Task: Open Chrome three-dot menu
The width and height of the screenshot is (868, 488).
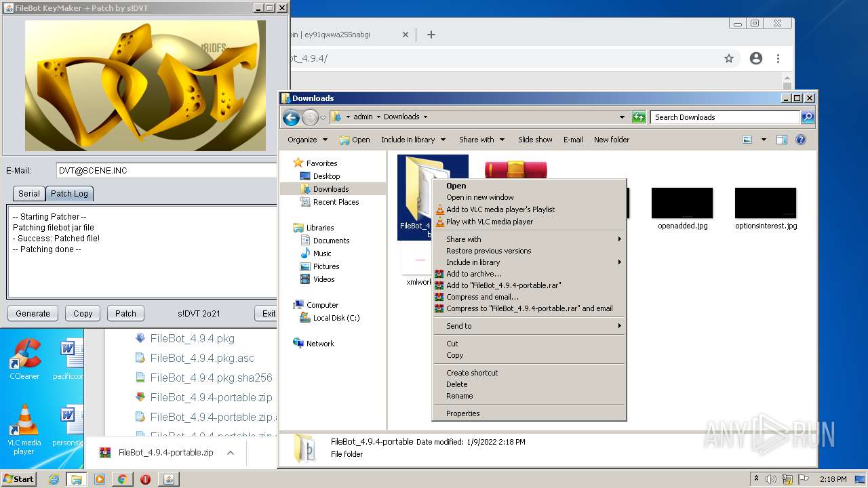Action: pyautogui.click(x=778, y=58)
